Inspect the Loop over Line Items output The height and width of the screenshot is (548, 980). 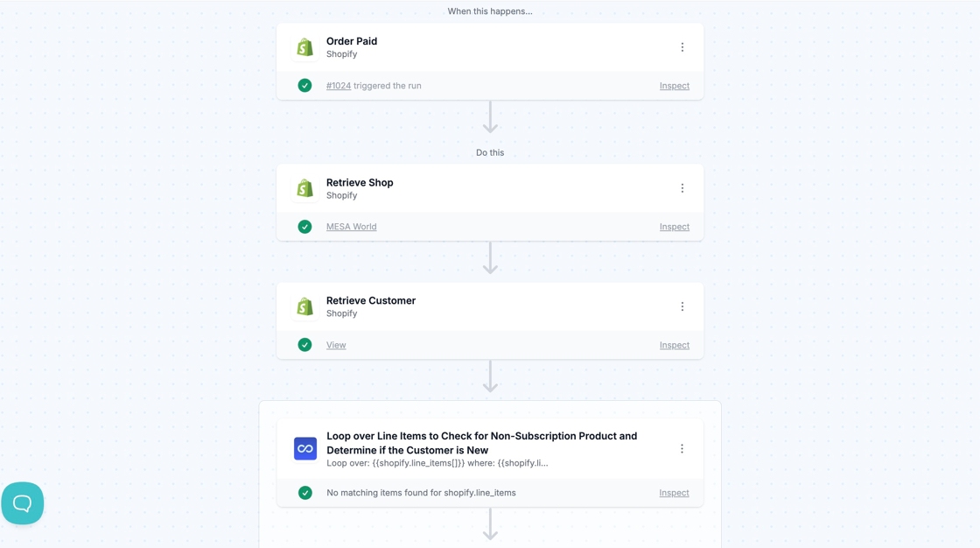click(674, 493)
